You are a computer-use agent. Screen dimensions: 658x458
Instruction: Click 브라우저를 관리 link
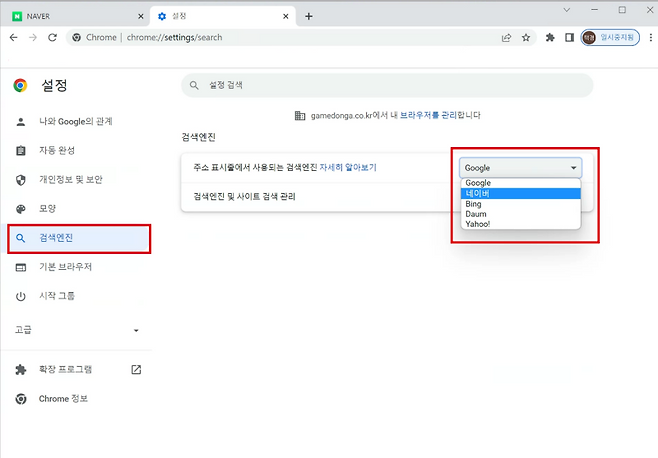(x=428, y=115)
